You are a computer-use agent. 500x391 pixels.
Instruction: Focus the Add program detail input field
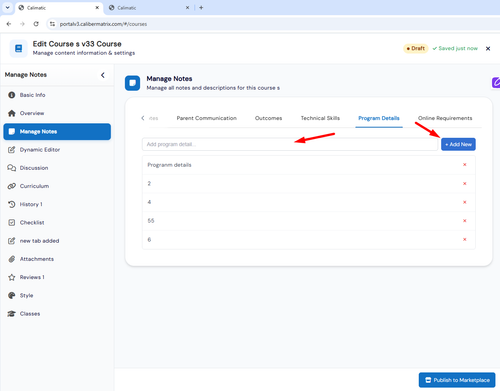pyautogui.click(x=290, y=144)
